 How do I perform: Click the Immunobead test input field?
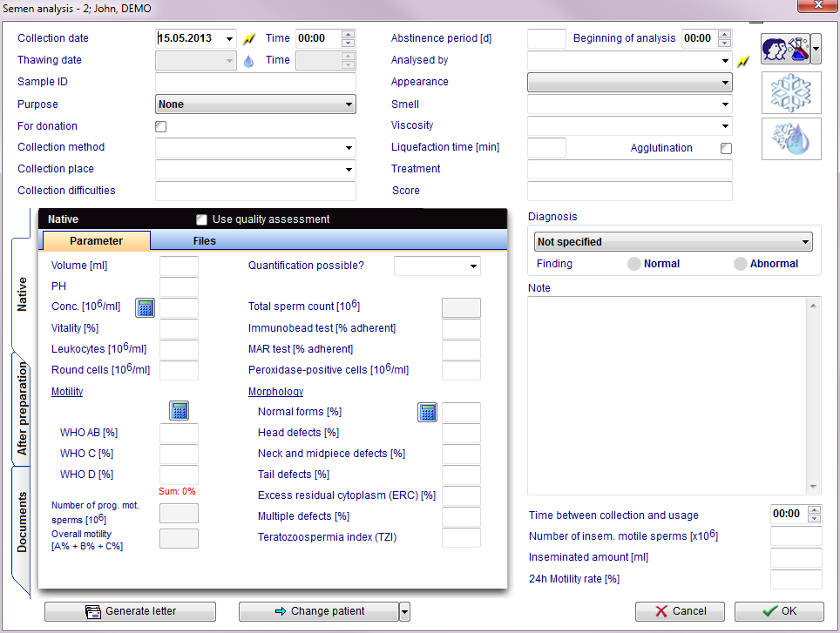pyautogui.click(x=461, y=328)
